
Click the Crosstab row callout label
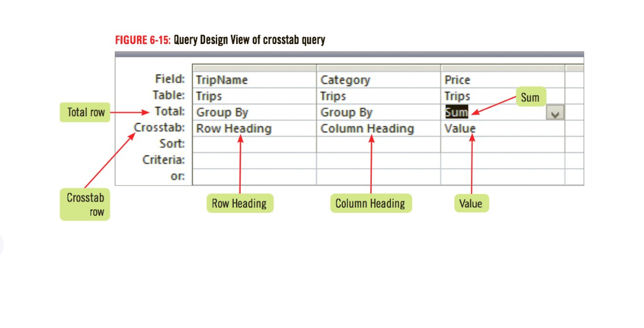tap(85, 204)
